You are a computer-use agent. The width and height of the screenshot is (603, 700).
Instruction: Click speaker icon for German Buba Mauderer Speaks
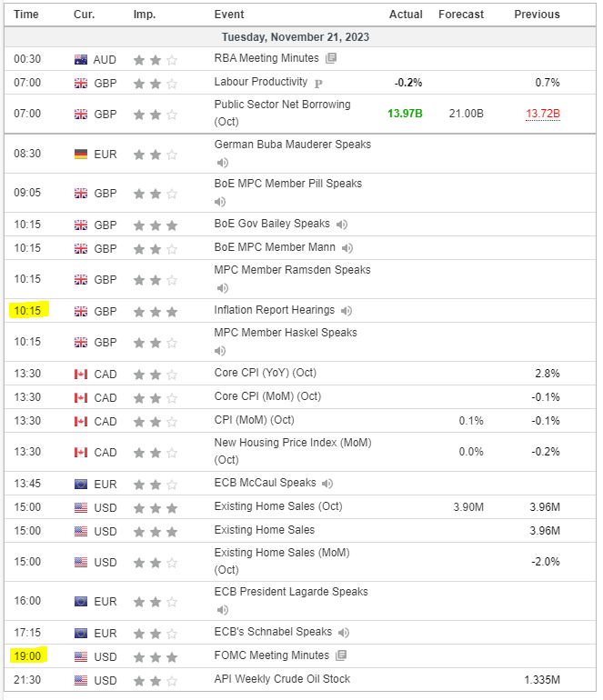point(222,163)
